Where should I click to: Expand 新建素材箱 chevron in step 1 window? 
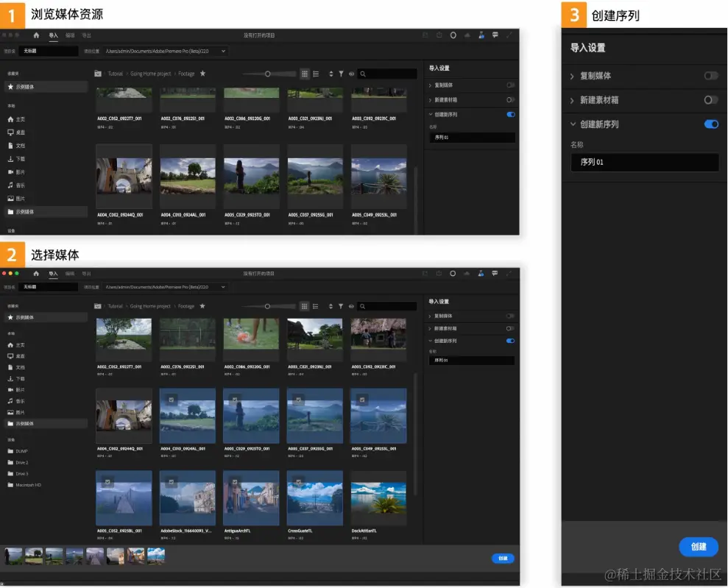430,100
